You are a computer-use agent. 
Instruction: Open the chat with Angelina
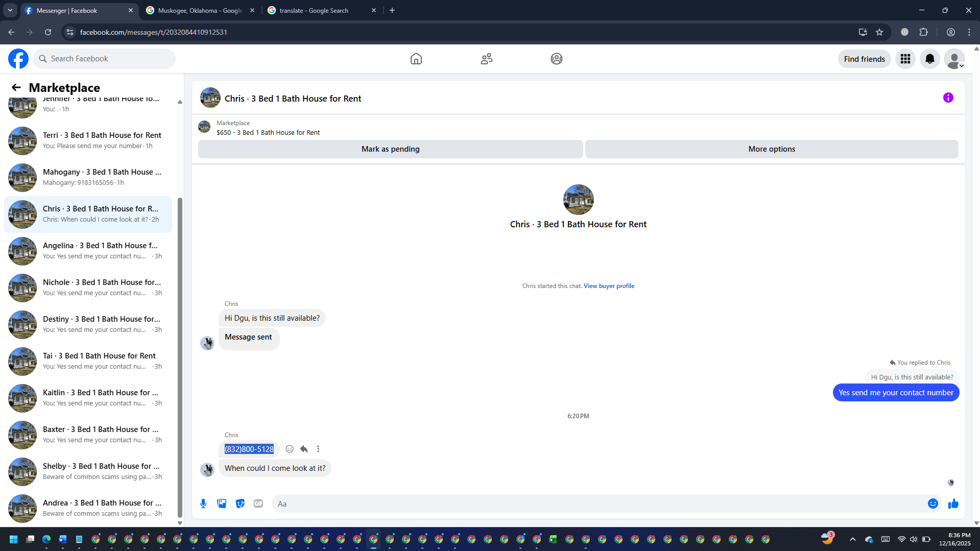point(88,251)
